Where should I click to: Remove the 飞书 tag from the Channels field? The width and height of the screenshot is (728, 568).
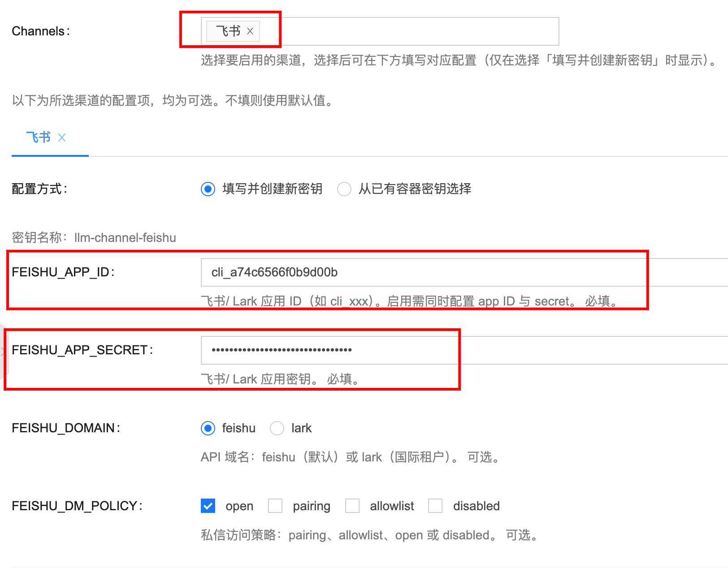coord(250,31)
